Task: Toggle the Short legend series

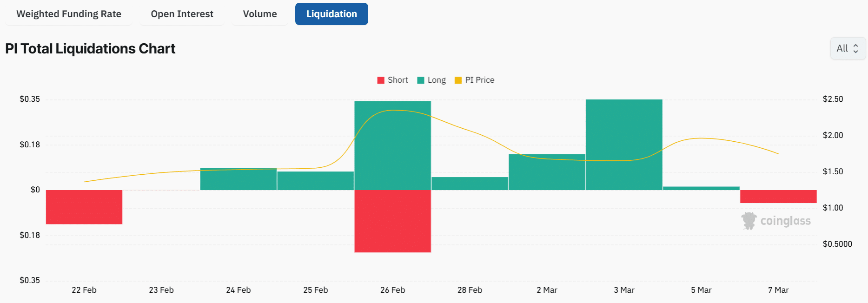Action: (x=398, y=80)
